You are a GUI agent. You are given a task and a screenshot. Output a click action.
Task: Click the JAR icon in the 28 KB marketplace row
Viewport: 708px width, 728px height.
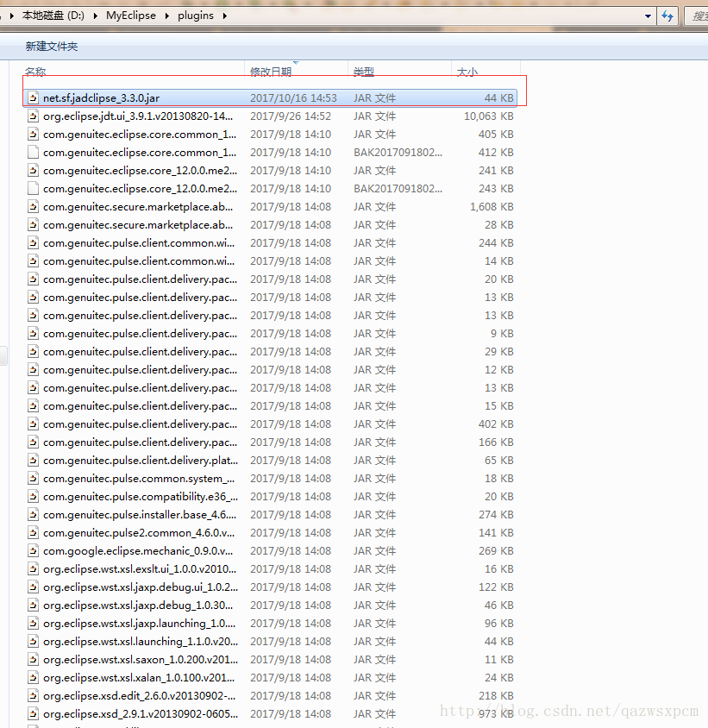pyautogui.click(x=33, y=225)
